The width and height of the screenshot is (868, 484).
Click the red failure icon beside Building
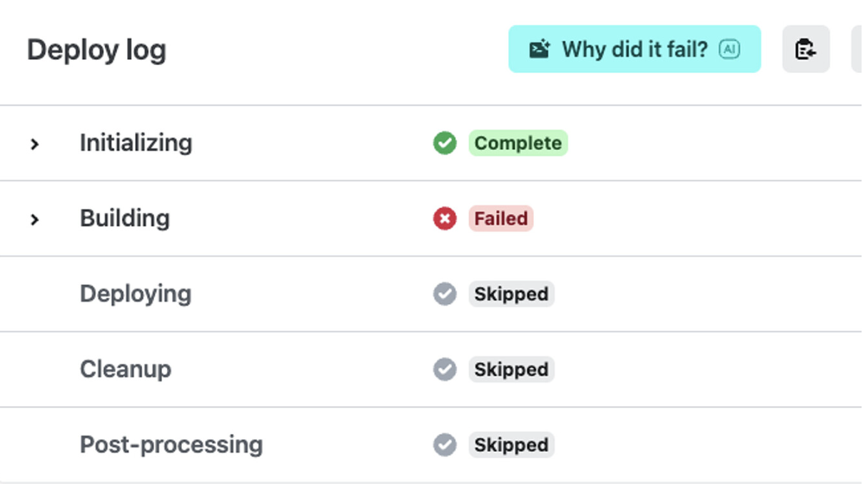point(444,218)
